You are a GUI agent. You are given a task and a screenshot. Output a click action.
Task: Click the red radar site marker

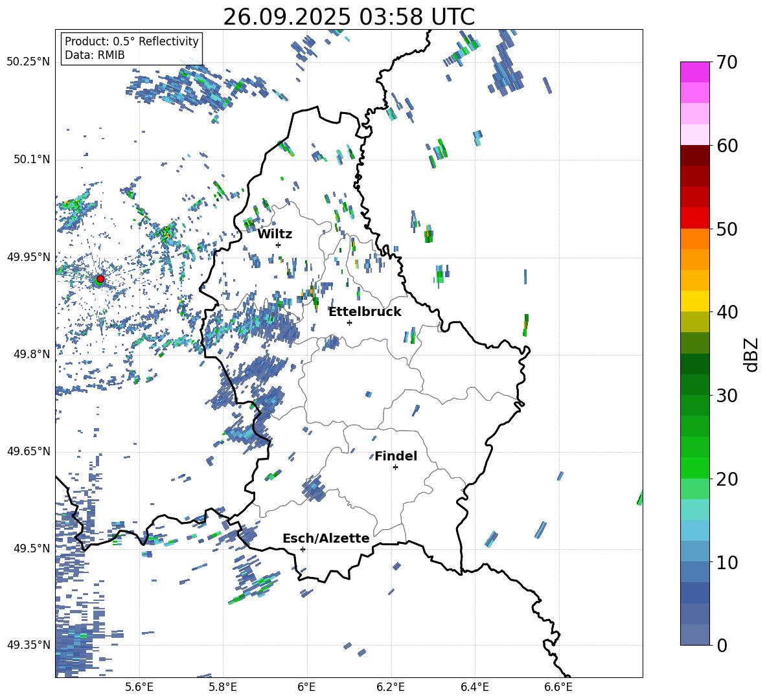pos(100,279)
